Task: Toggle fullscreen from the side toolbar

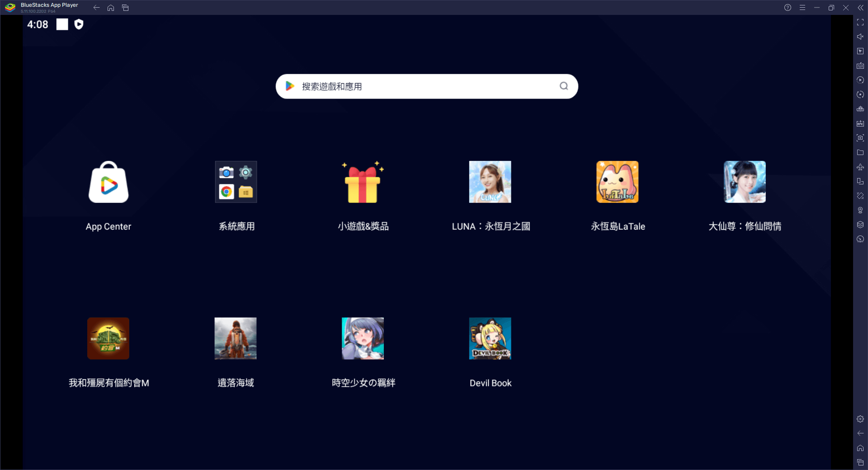Action: point(860,22)
